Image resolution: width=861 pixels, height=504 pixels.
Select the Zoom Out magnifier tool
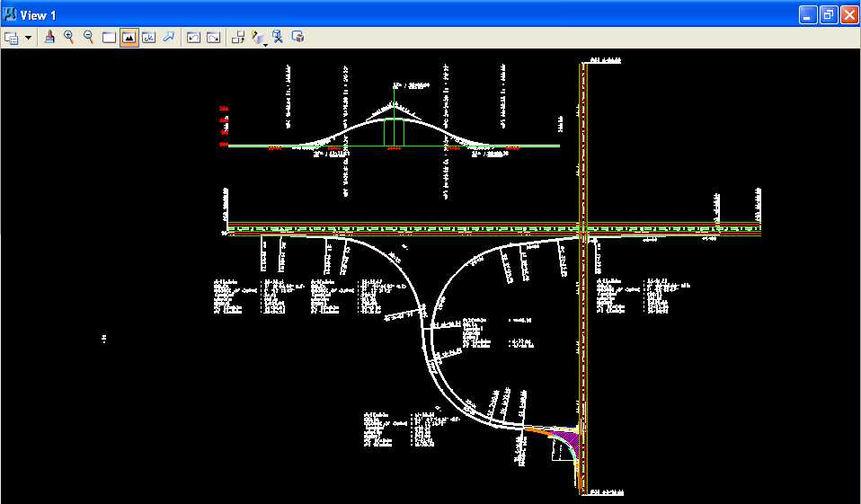pos(89,38)
